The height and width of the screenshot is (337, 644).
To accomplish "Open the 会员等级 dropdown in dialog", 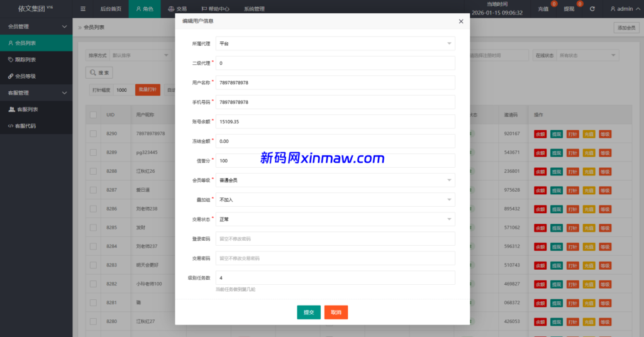I will pyautogui.click(x=335, y=180).
